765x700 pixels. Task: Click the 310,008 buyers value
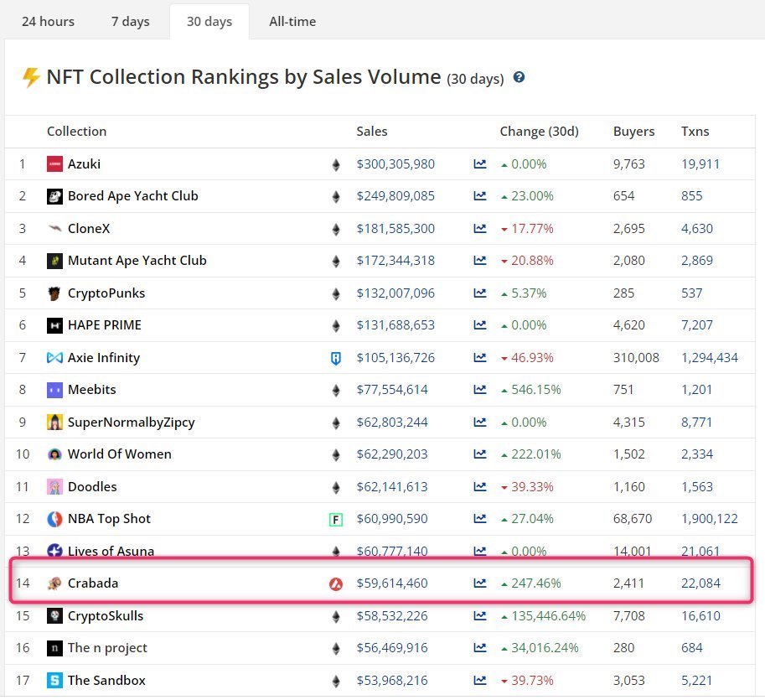click(x=636, y=358)
